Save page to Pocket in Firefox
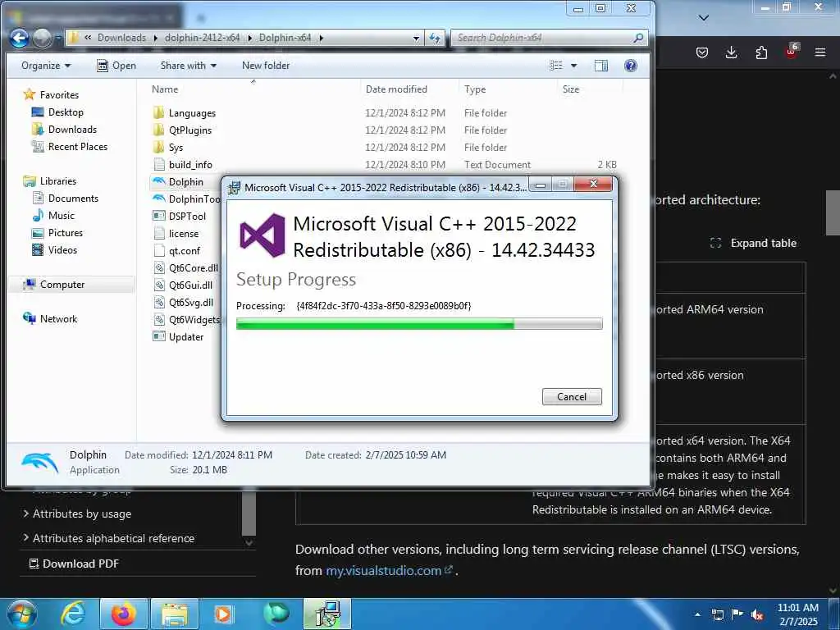 click(x=702, y=52)
